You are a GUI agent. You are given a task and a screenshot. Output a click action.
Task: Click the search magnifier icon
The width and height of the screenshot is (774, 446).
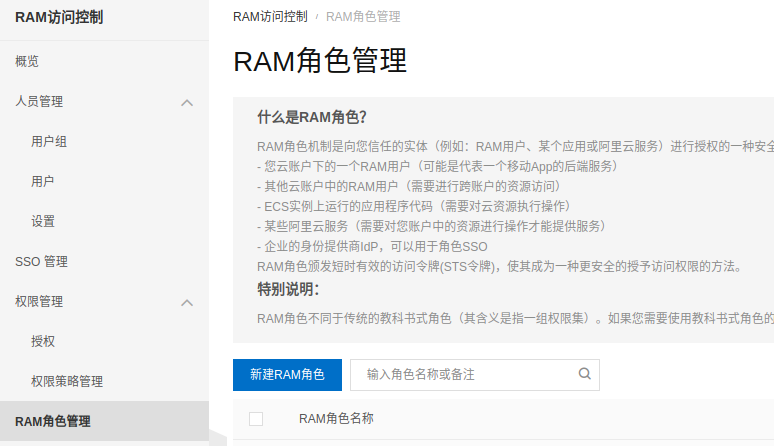(x=584, y=374)
